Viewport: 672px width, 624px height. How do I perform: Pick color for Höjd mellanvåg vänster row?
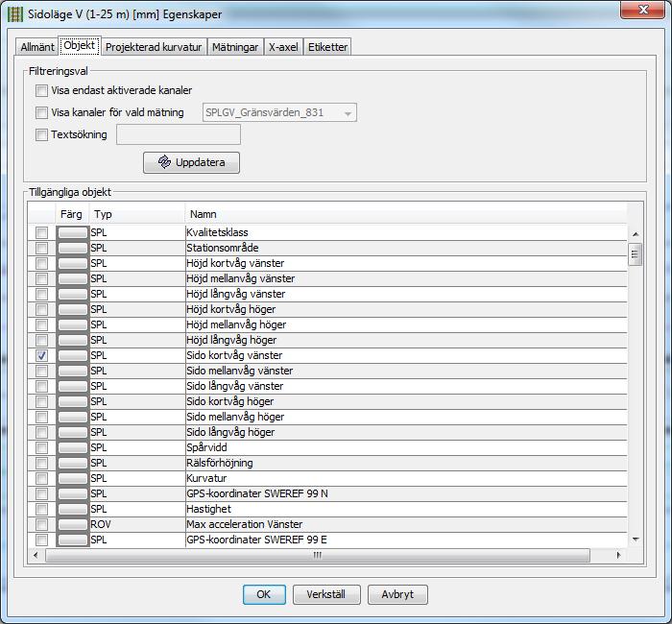tap(72, 279)
